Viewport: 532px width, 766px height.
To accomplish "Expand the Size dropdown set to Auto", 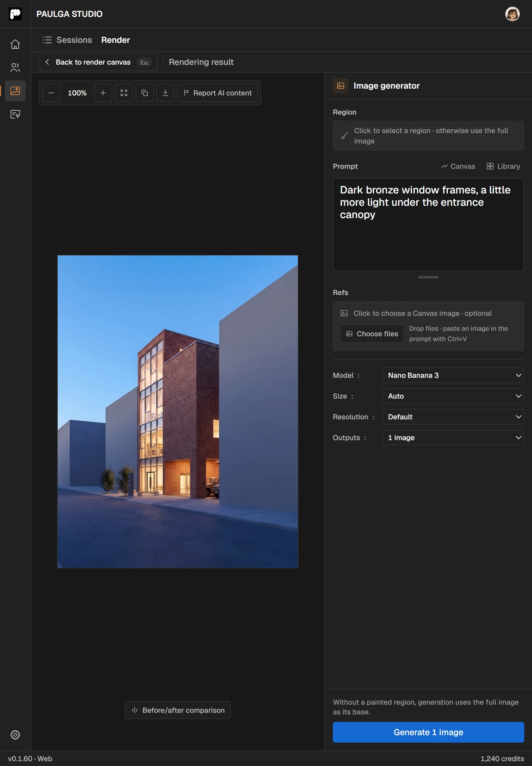I will pyautogui.click(x=453, y=396).
